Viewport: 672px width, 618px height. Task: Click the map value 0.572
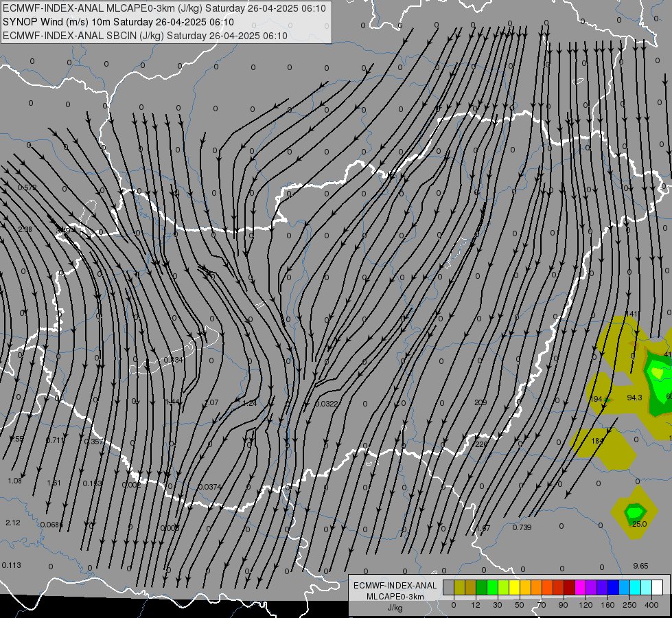tap(27, 187)
